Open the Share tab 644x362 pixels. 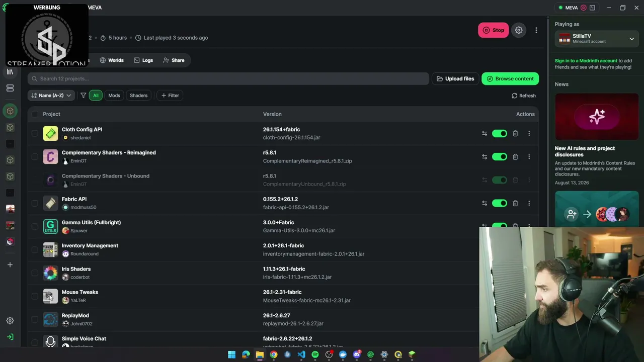pyautogui.click(x=174, y=60)
